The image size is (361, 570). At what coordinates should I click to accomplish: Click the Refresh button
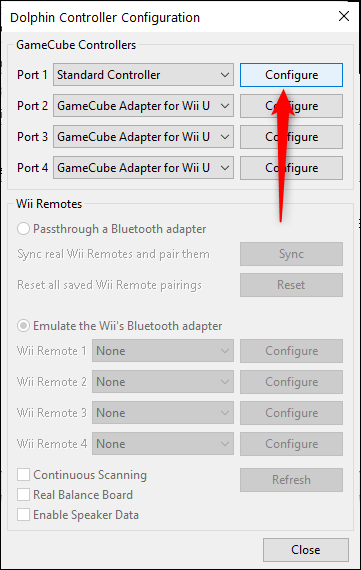pos(291,480)
